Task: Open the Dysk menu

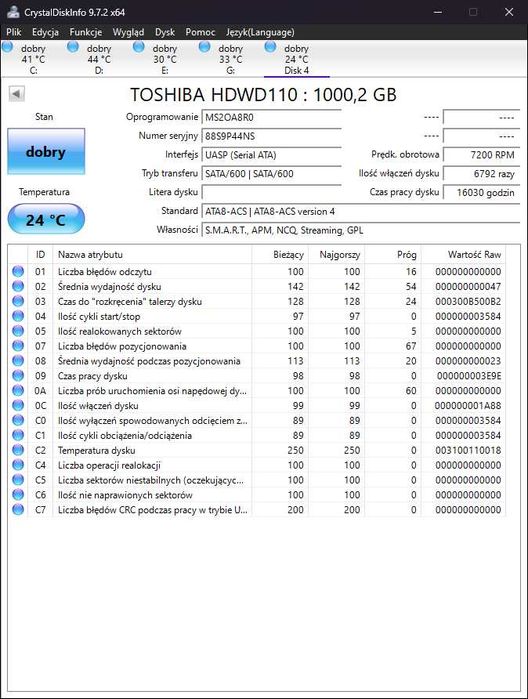Action: 165,32
